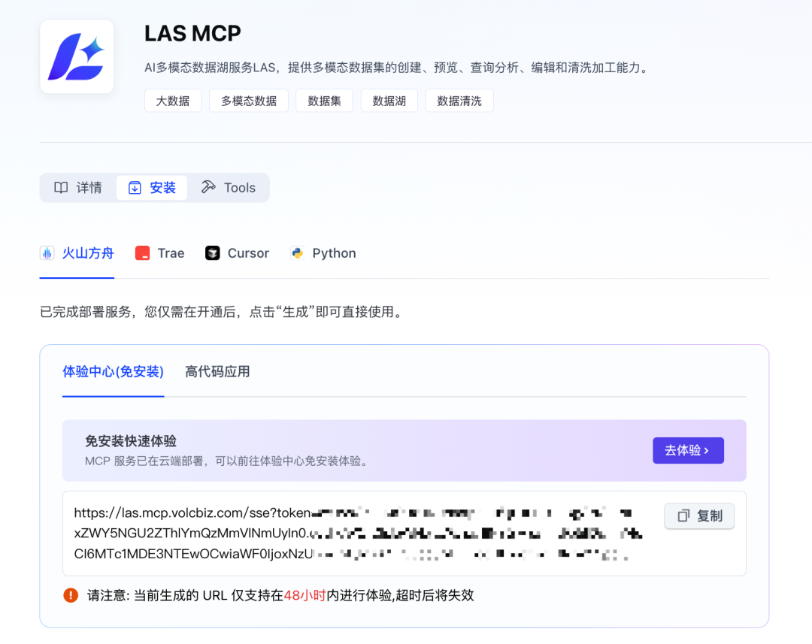Select the 多模态数据 tag
This screenshot has width=812, height=644.
pyautogui.click(x=249, y=101)
